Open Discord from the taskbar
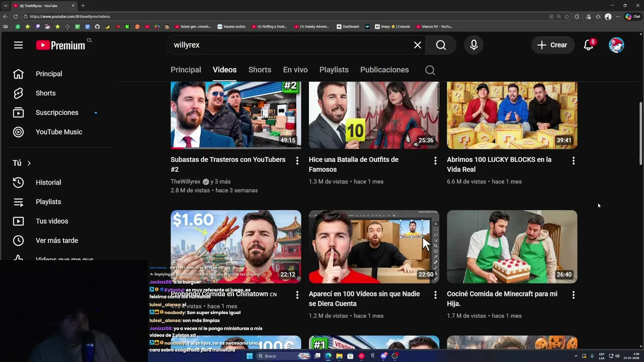Screen dimensions: 644x362 (x=384, y=356)
